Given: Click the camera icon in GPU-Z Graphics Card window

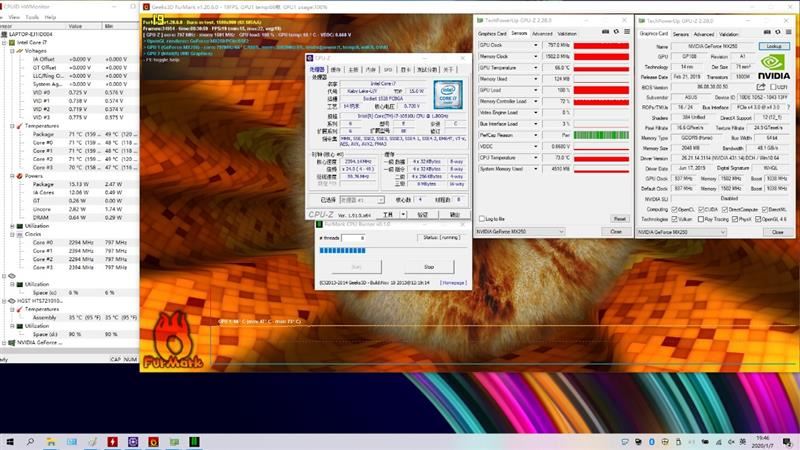Looking at the screenshot, I should [x=767, y=32].
